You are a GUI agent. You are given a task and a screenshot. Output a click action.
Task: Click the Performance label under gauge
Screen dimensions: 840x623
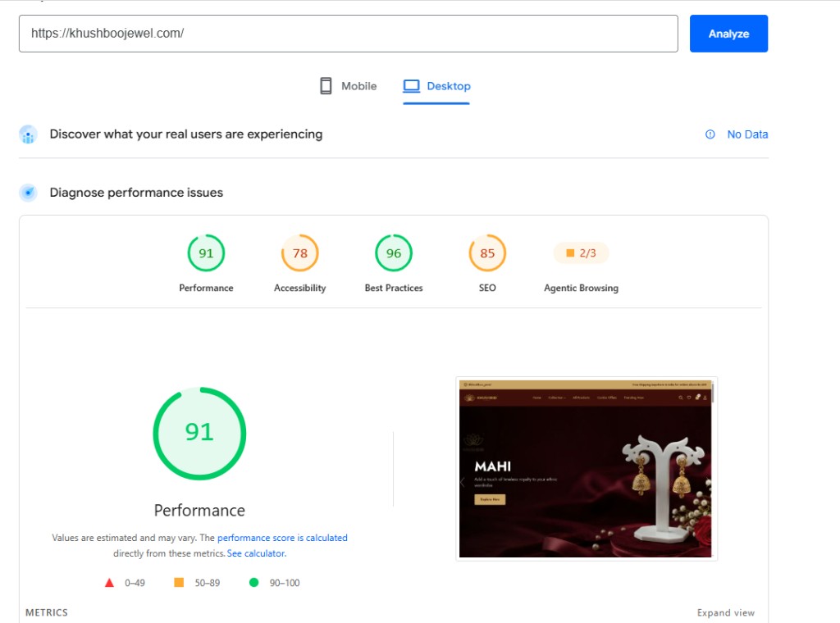pos(206,288)
